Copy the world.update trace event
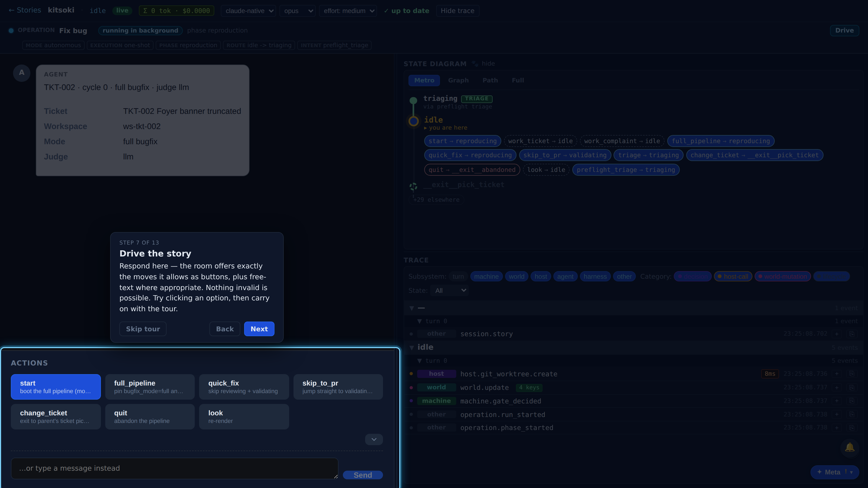This screenshot has width=868, height=488. [x=852, y=387]
